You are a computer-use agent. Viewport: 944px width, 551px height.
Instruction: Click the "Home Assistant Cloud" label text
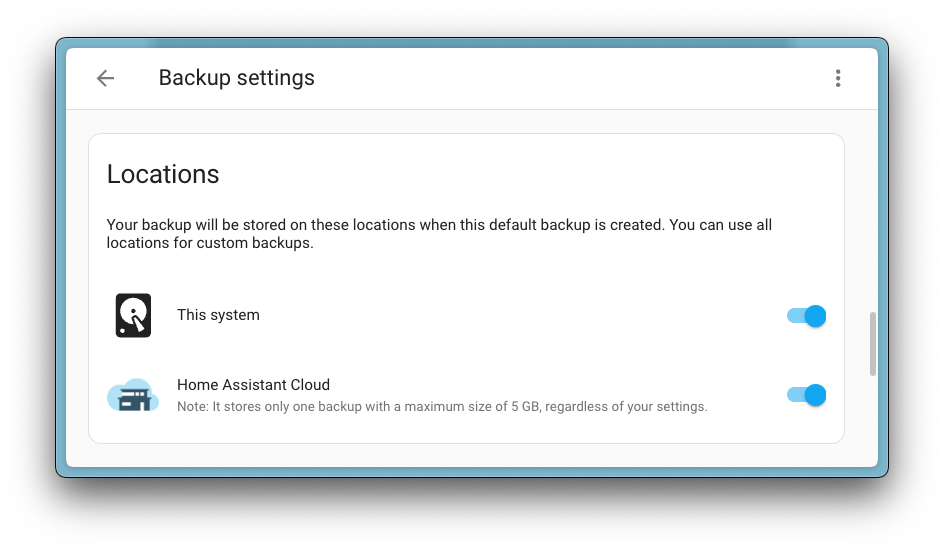[x=253, y=385]
